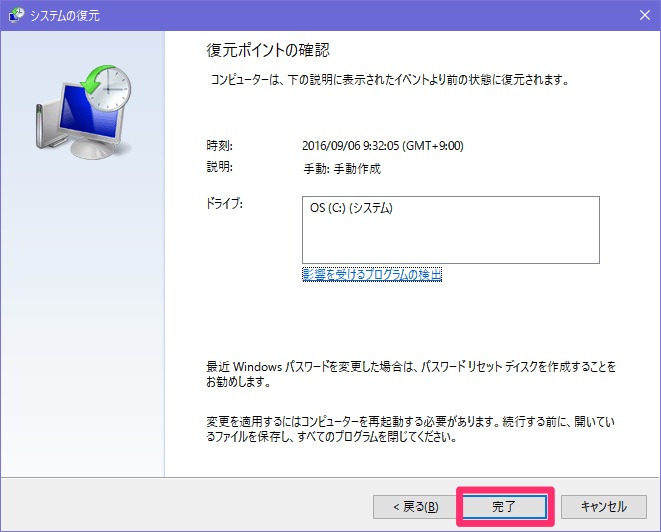661x532 pixels.
Task: Click the sentence beginning コンピューターは、下の説明
Action: pyautogui.click(x=390, y=79)
